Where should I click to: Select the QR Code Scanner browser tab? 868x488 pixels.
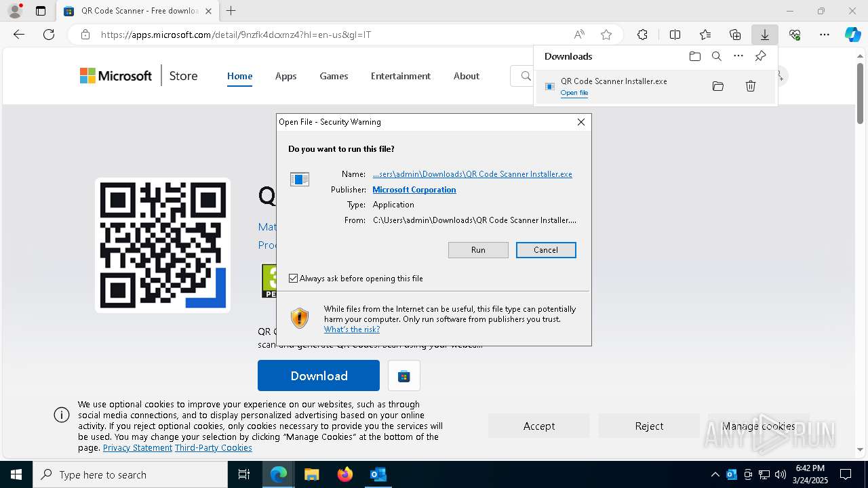(138, 11)
